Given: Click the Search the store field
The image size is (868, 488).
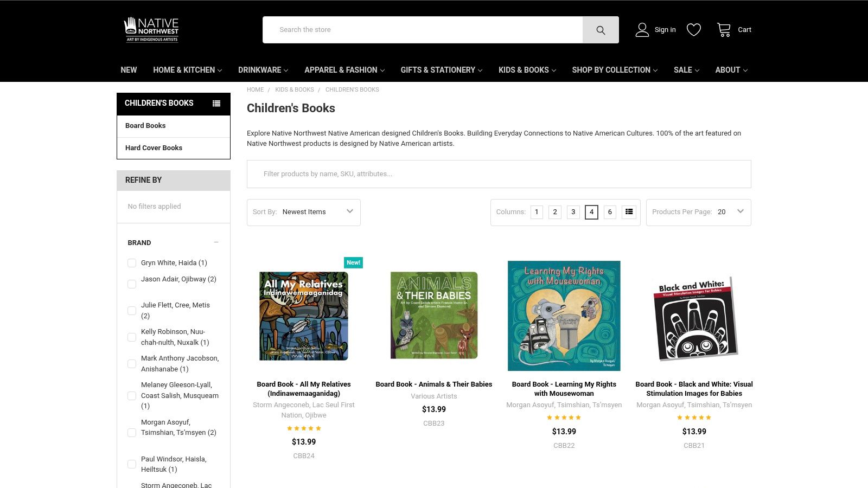Looking at the screenshot, I should click(x=423, y=30).
